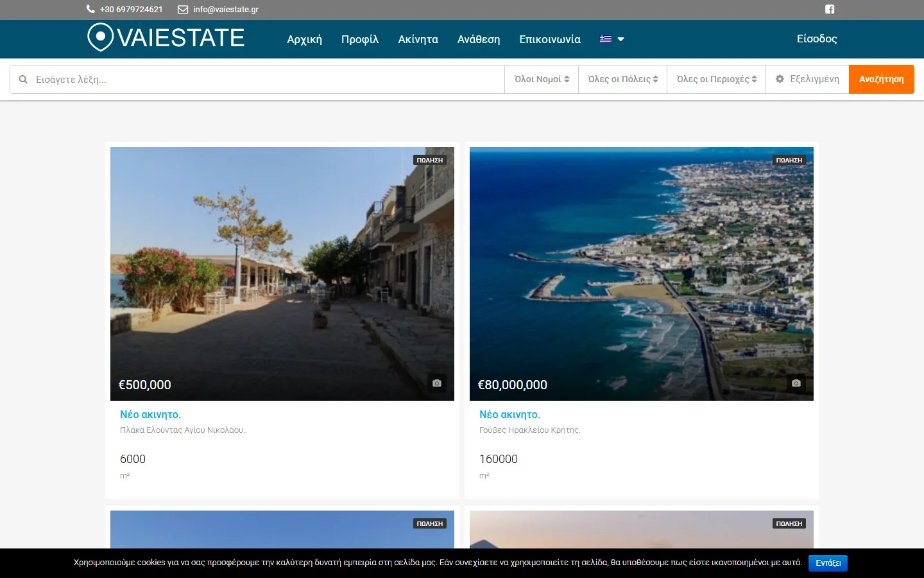Open the Επικοινωνία menu item
This screenshot has width=924, height=578.
pos(550,39)
